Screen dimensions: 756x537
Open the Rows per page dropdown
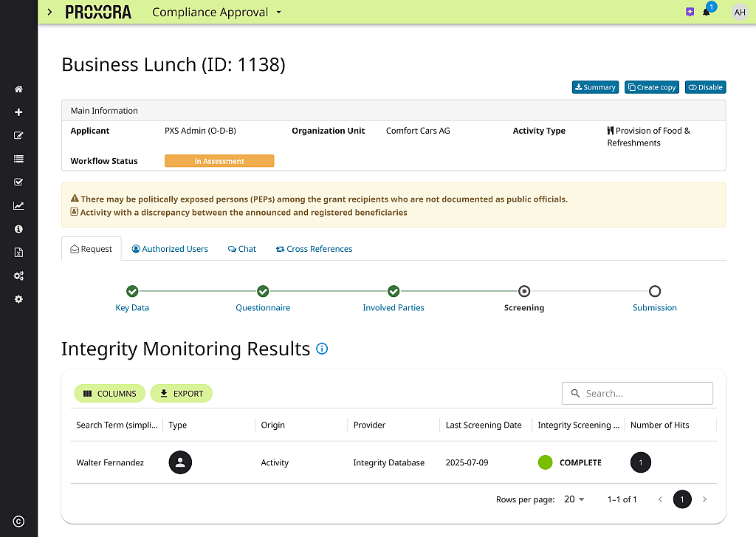(574, 499)
